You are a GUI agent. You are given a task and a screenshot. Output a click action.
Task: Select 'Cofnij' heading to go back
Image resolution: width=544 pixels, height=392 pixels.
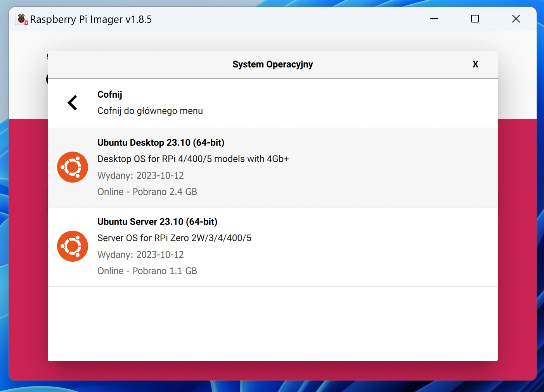point(110,95)
